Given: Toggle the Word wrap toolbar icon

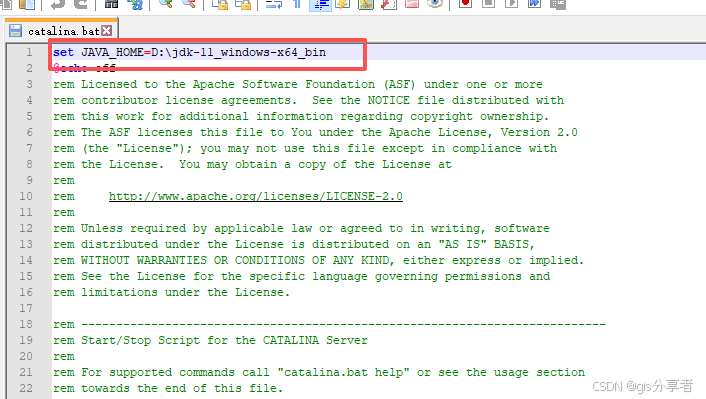Looking at the screenshot, I should point(274,4).
